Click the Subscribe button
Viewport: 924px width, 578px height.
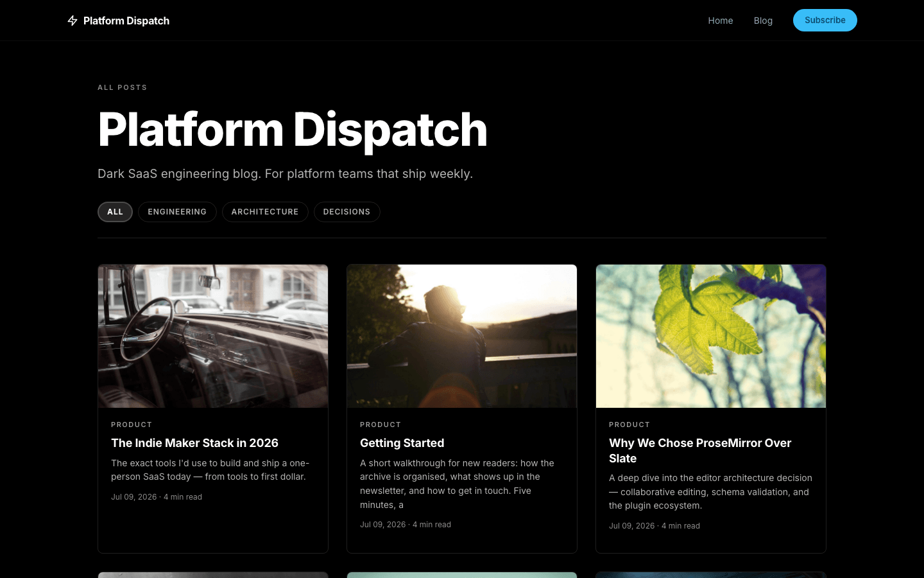(x=825, y=20)
